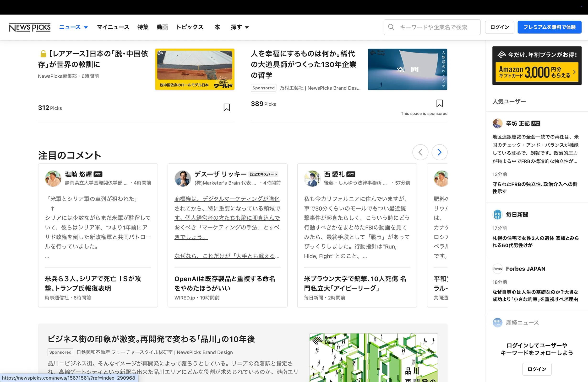Go to the 特集 section
Screen dimensions: 588x382
tap(143, 27)
